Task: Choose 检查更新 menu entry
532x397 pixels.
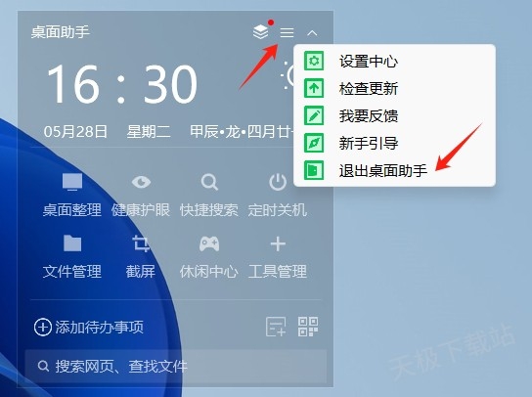Action: tap(394, 88)
